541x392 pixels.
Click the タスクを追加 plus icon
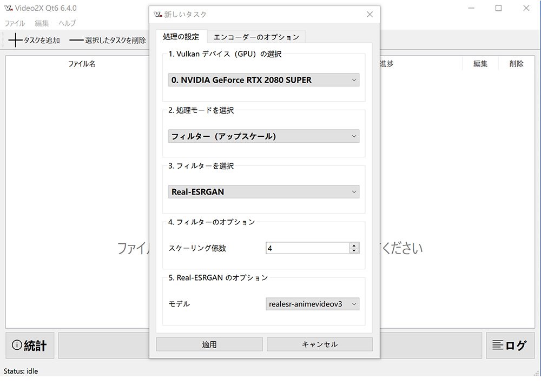15,39
